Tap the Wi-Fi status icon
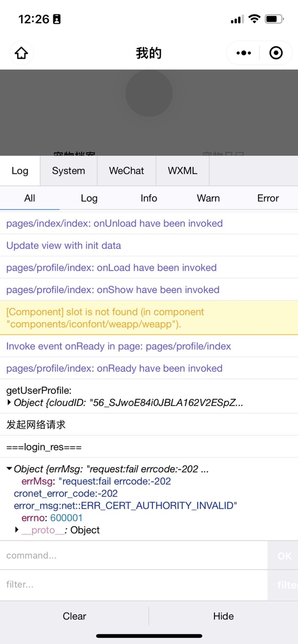 [254, 19]
